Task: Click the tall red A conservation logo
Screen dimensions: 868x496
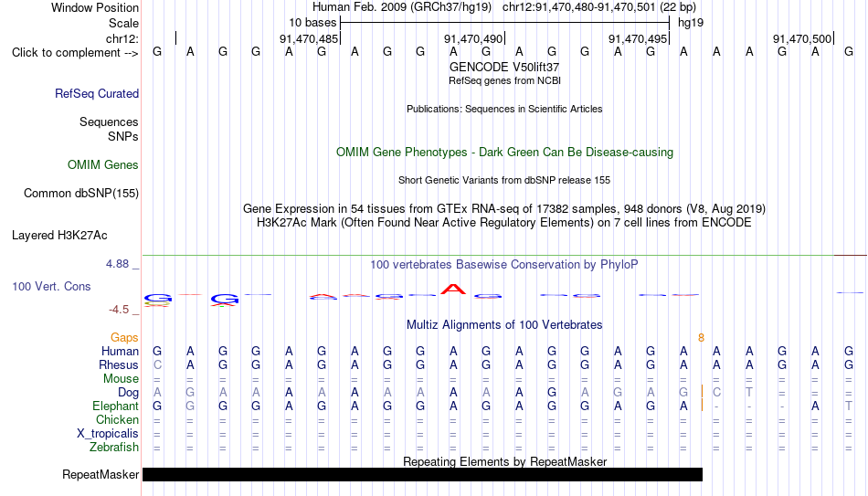Action: coord(453,289)
